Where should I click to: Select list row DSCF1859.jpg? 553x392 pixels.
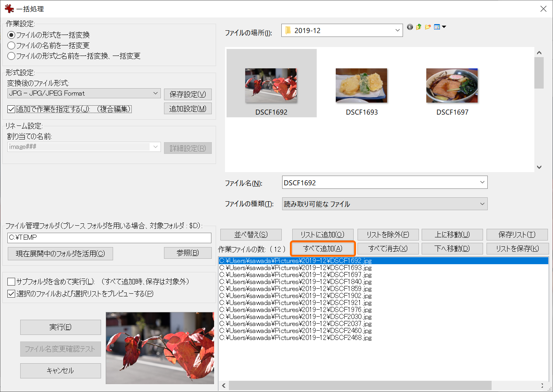(x=384, y=289)
